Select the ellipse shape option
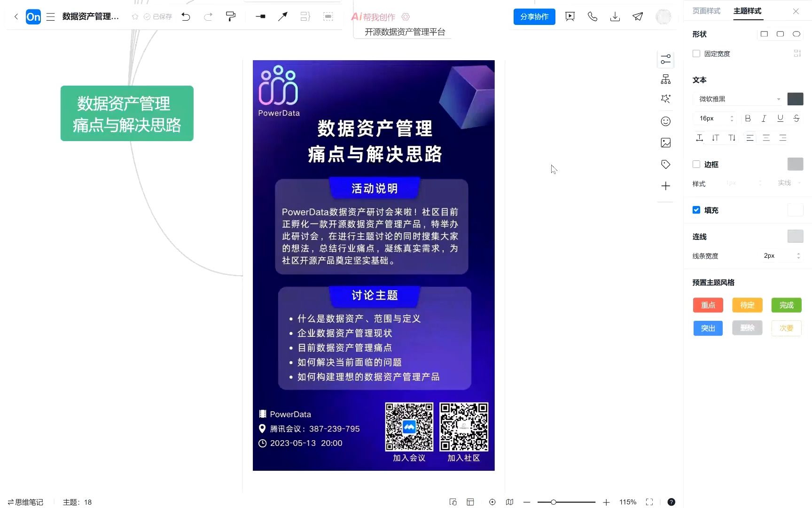The width and height of the screenshot is (812, 508). (x=796, y=34)
